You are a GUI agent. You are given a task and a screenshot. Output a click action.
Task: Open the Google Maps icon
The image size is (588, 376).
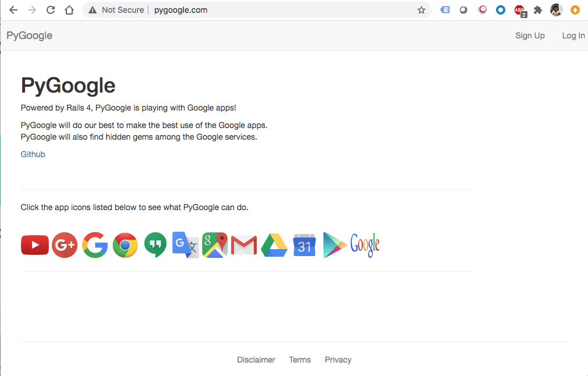click(x=215, y=245)
